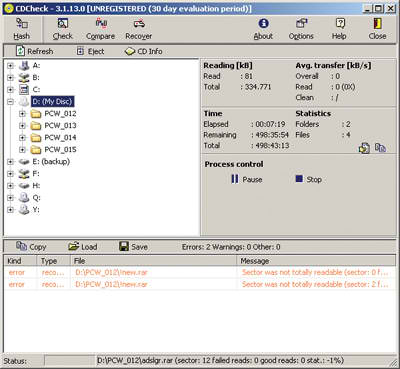Viewport: 400px width, 369px height.
Task: Start the Check function
Action: (63, 29)
